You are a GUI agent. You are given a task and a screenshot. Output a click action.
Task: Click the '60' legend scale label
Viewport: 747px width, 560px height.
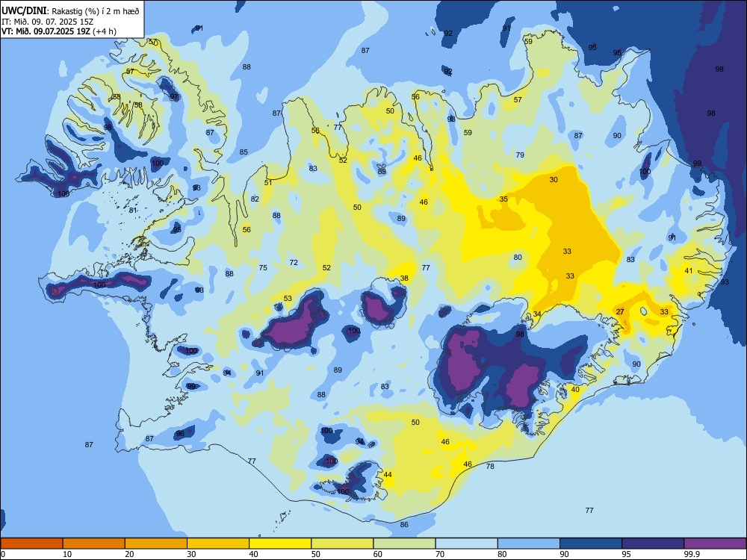click(378, 554)
